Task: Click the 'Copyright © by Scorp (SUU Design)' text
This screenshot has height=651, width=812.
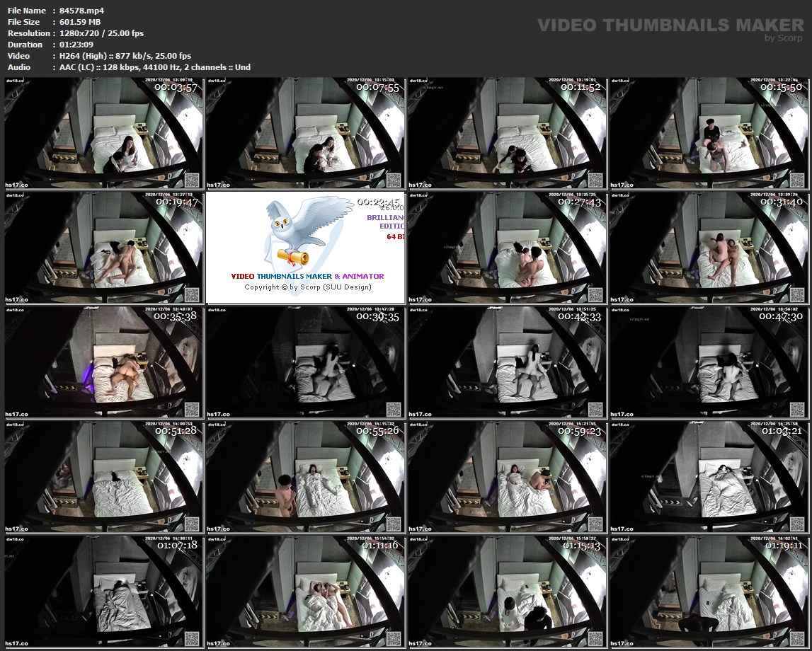Action: click(x=308, y=287)
